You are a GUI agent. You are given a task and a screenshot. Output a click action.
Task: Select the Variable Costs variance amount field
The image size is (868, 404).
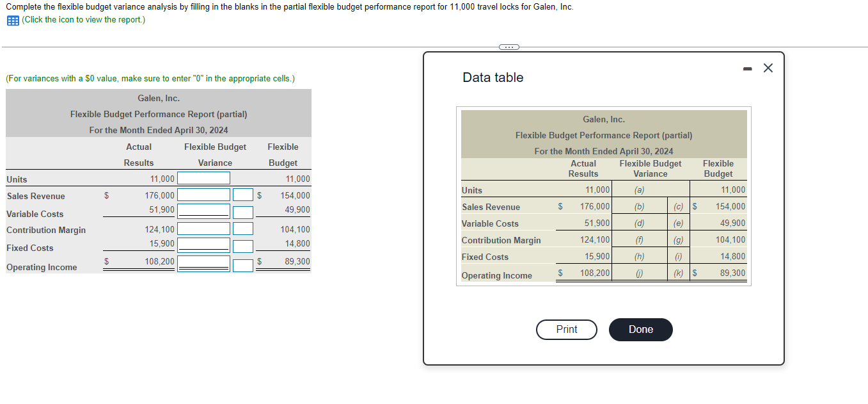[x=203, y=211]
